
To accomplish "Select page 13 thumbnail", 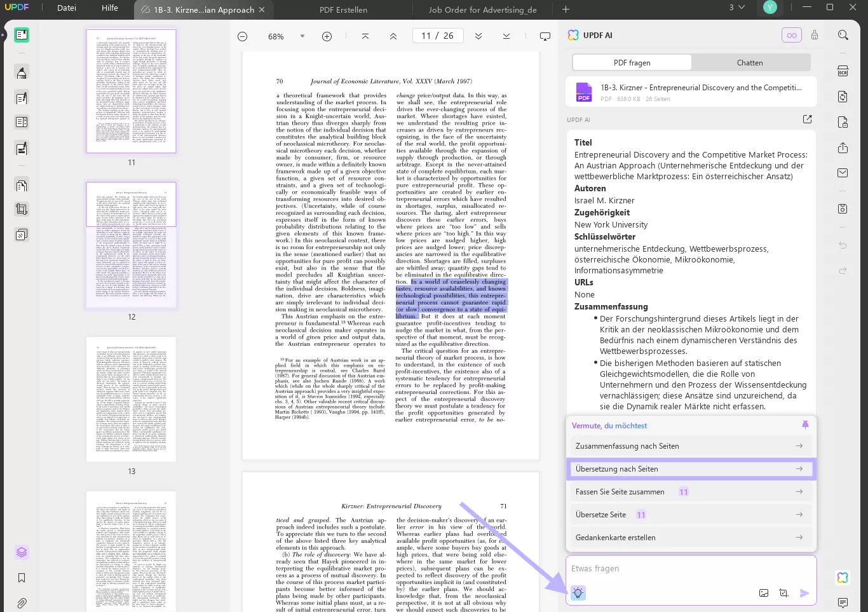I will tap(131, 399).
